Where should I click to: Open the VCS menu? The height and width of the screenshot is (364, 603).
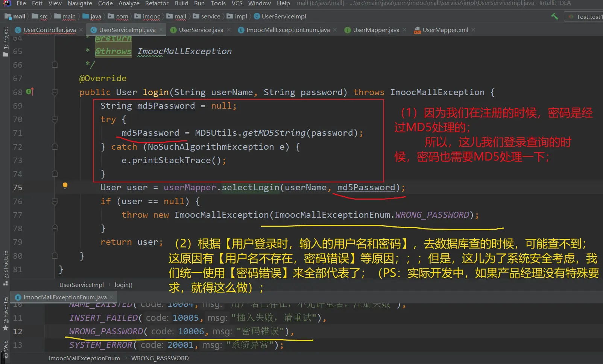237,3
